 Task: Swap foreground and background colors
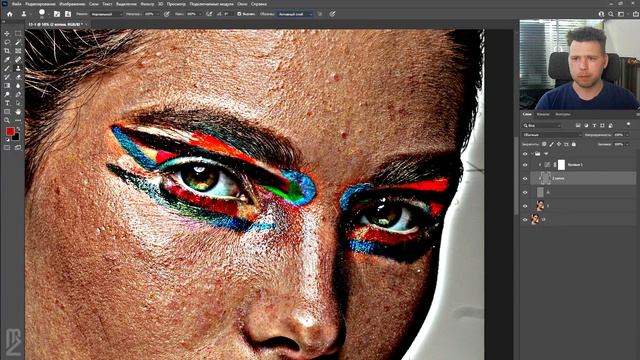tap(18, 129)
